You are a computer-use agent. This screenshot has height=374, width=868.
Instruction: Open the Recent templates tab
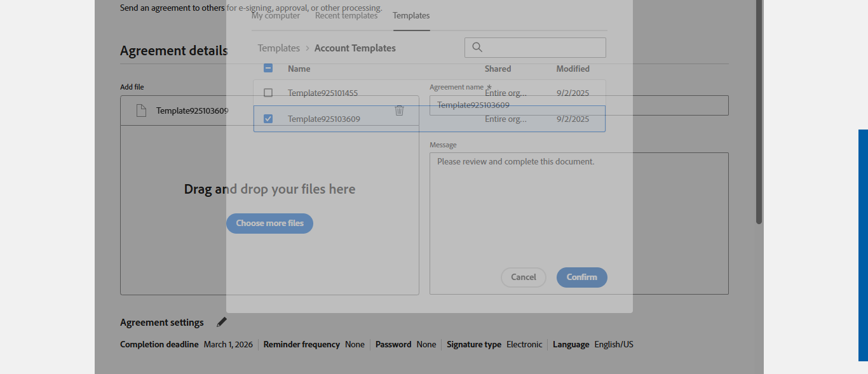pyautogui.click(x=346, y=15)
